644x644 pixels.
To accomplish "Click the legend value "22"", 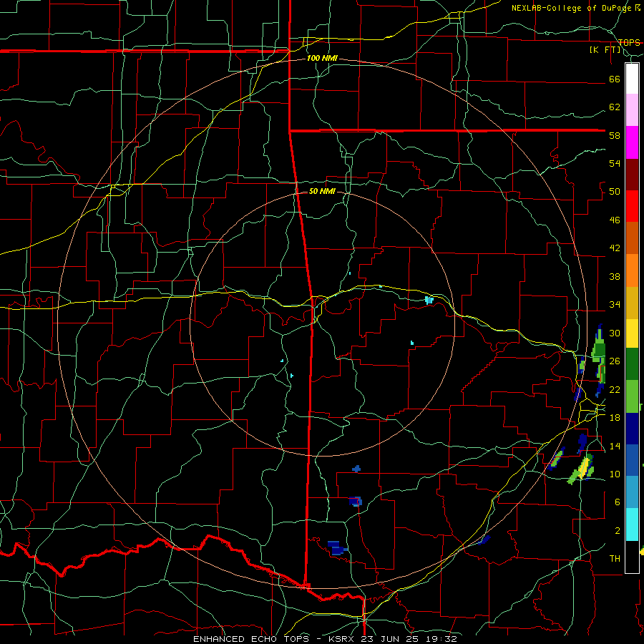I will click(x=615, y=389).
